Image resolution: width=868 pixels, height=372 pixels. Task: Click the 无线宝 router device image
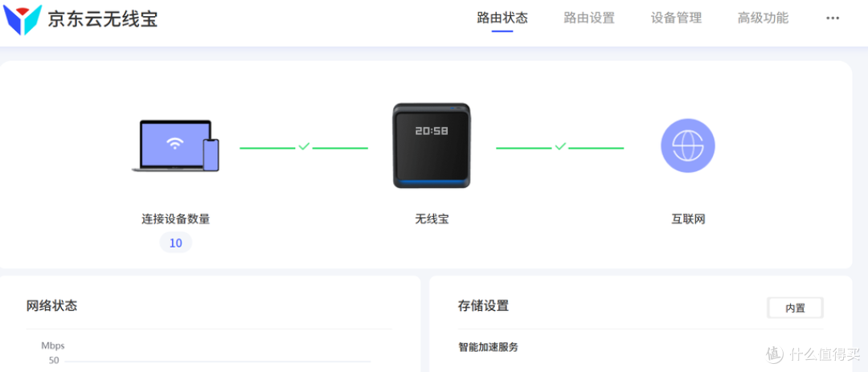tap(432, 145)
